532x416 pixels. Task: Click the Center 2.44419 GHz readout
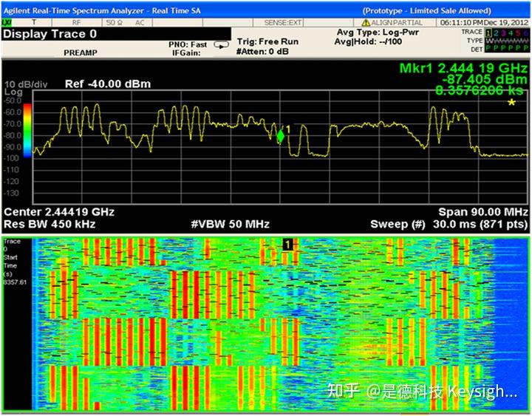pos(59,212)
